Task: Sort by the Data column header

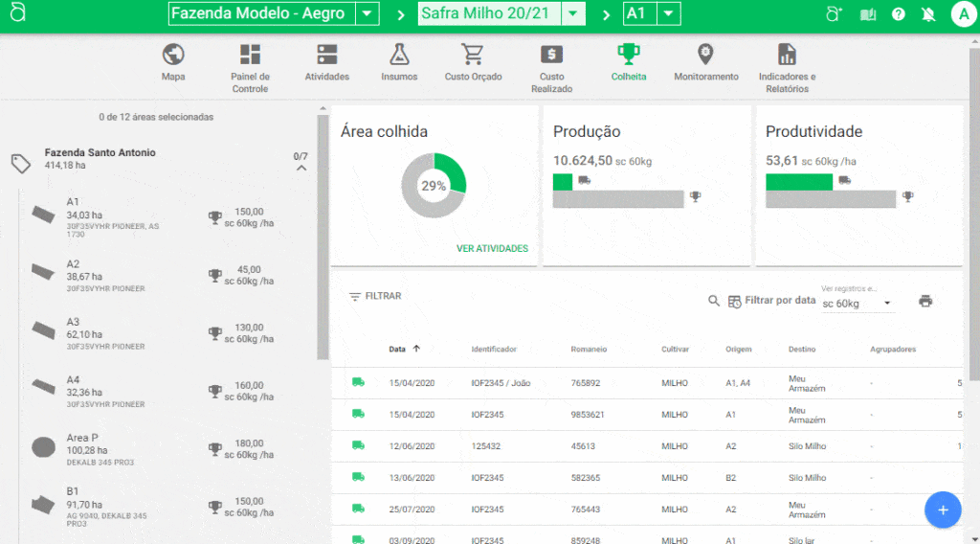Action: (397, 350)
